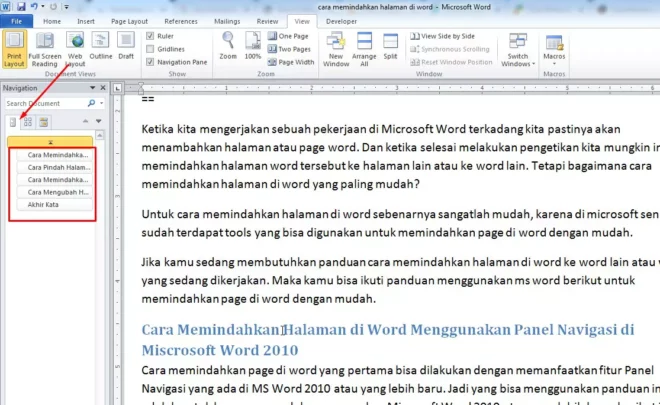Switch to Web Layout view
The height and width of the screenshot is (405, 660).
click(x=75, y=49)
